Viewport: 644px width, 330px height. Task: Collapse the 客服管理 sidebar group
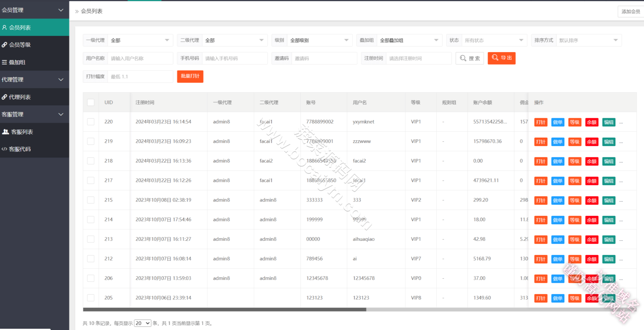34,114
